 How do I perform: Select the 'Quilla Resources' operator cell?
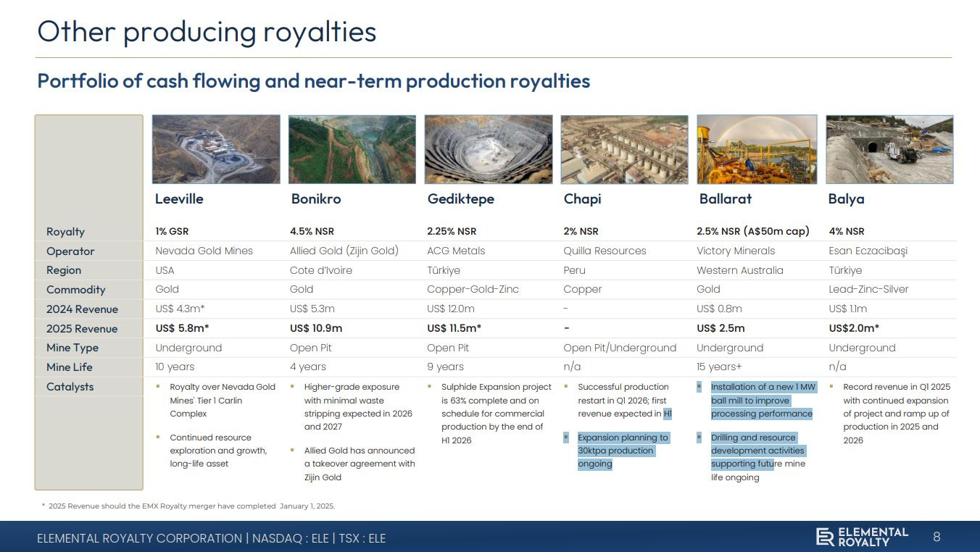pyautogui.click(x=605, y=251)
